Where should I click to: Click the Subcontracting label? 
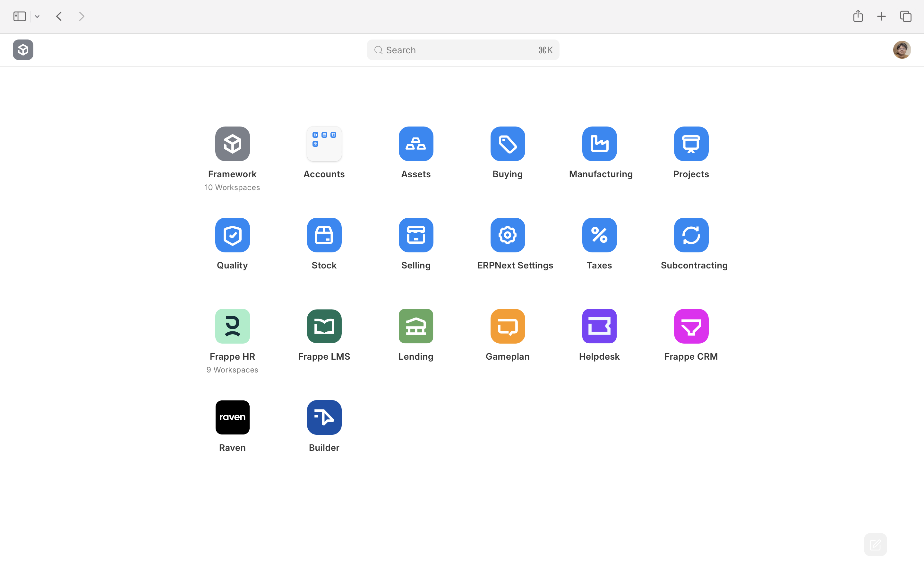tap(694, 266)
